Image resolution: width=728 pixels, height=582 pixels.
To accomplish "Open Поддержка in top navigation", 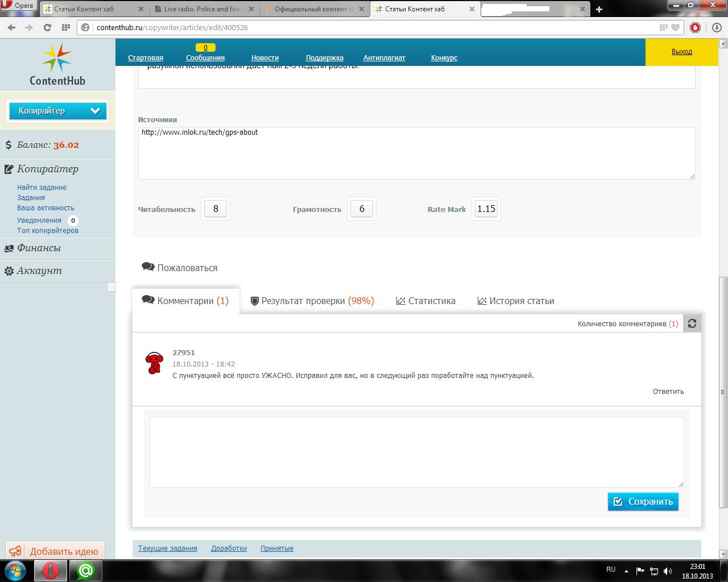I will coord(325,57).
